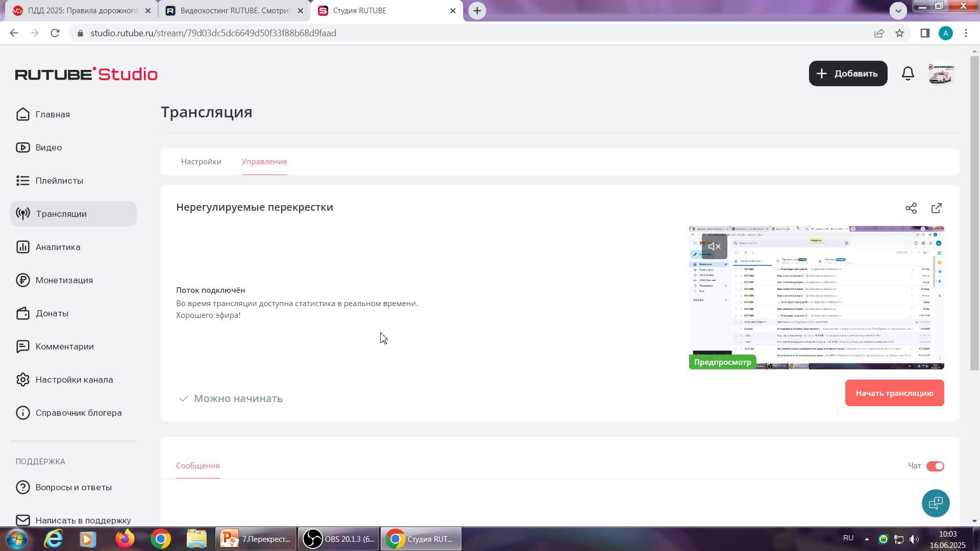This screenshot has width=980, height=551.
Task: Switch to OBS in the taskbar
Action: pyautogui.click(x=338, y=539)
